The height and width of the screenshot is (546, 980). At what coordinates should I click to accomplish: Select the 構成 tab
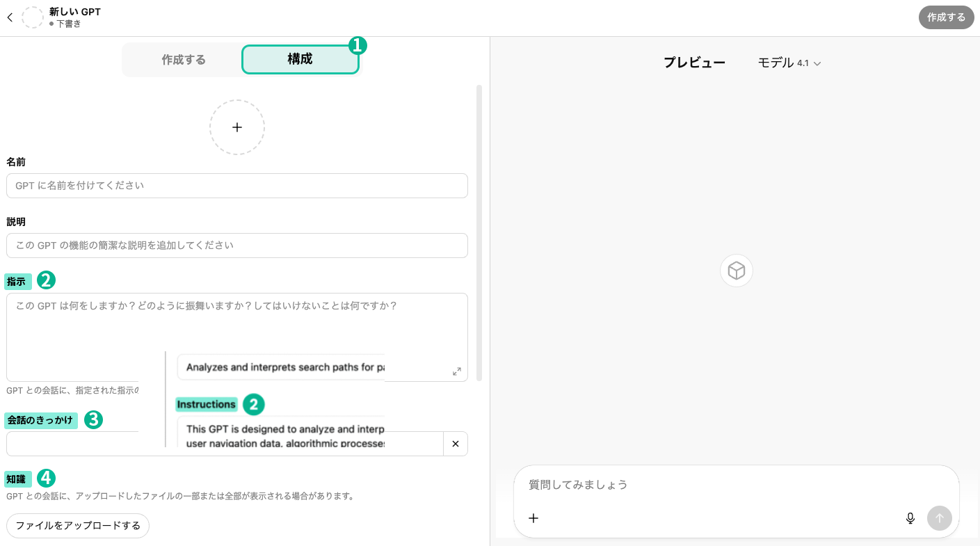[x=300, y=60]
